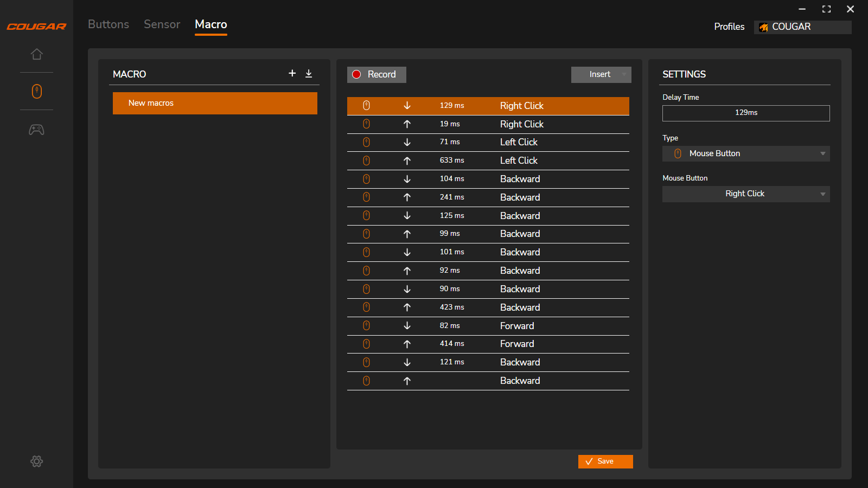This screenshot has width=868, height=488.
Task: Click the COUGAR logo
Action: (36, 27)
